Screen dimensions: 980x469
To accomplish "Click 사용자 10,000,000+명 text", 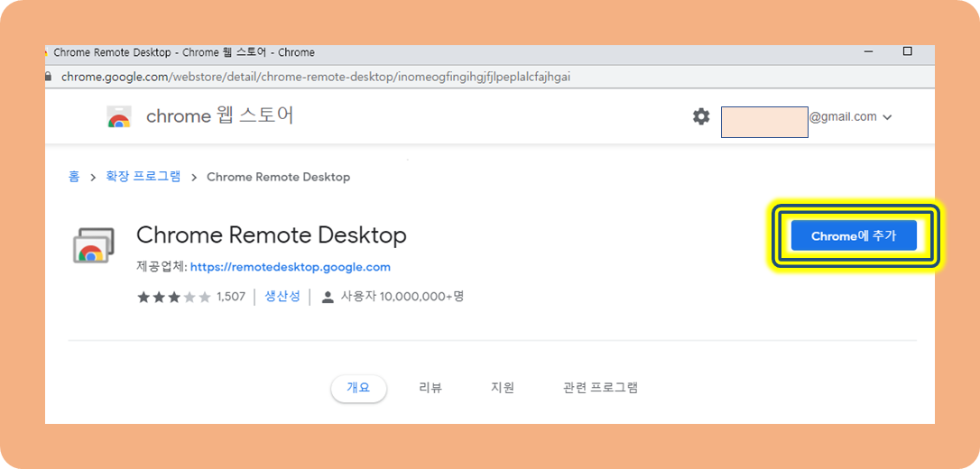I will coord(402,297).
